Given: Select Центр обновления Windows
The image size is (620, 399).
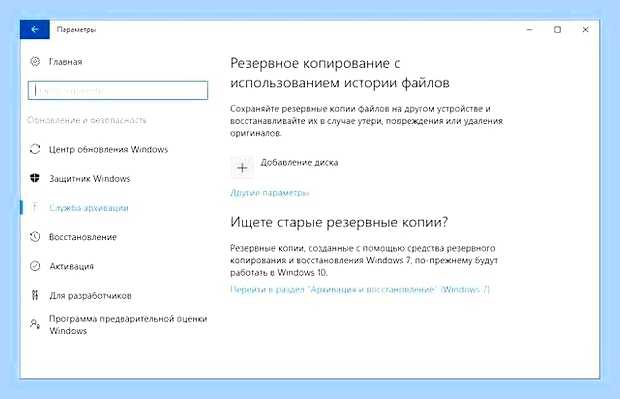Looking at the screenshot, I should [x=108, y=149].
